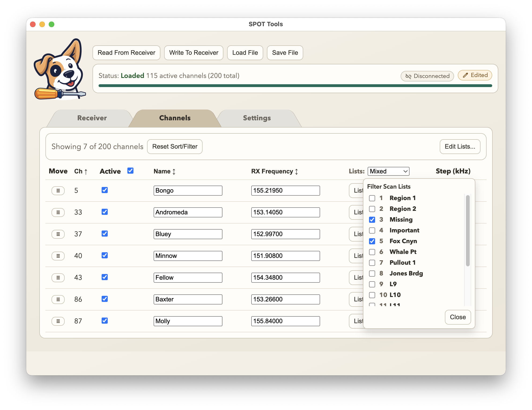Uncheck Active for Baxter channel 86
Image resolution: width=532 pixels, height=410 pixels.
click(104, 299)
